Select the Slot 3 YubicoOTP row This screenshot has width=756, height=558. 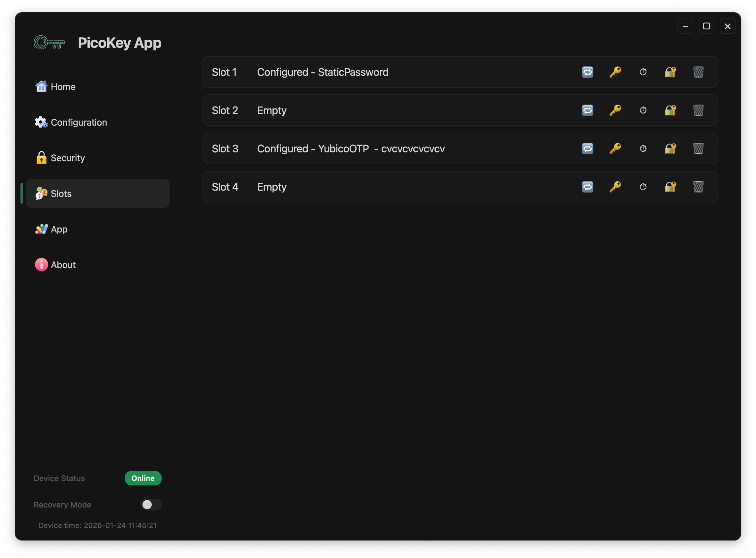351,149
